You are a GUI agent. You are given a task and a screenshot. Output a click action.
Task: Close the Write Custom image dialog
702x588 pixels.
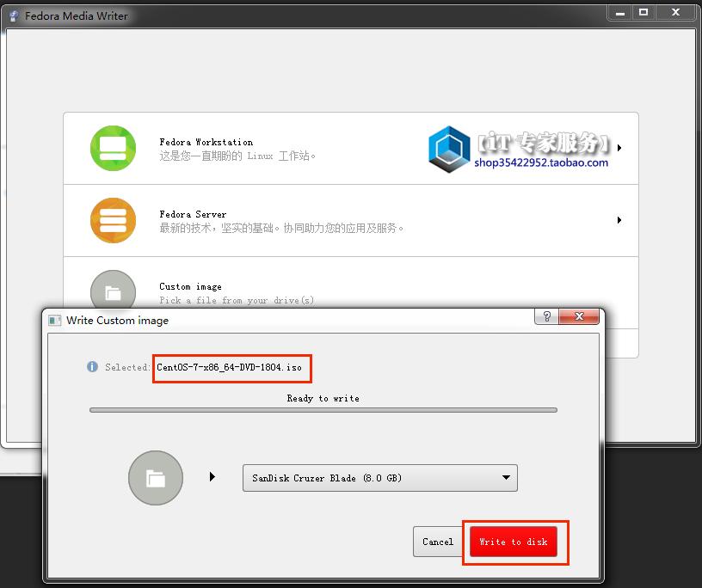[x=579, y=316]
